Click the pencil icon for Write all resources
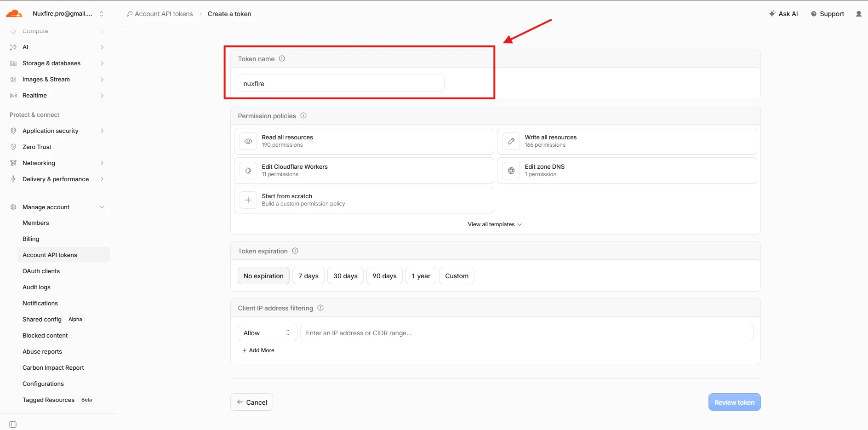Screen dimensions: 868x430 [511, 141]
